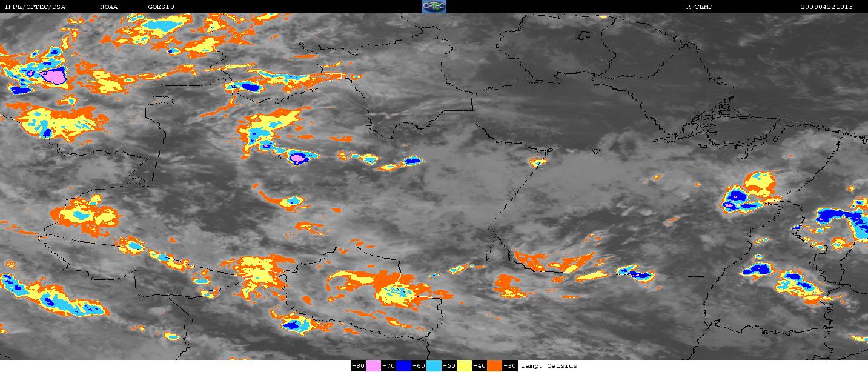
Task: Click the yellow legend color swatch
Action: coord(464,366)
